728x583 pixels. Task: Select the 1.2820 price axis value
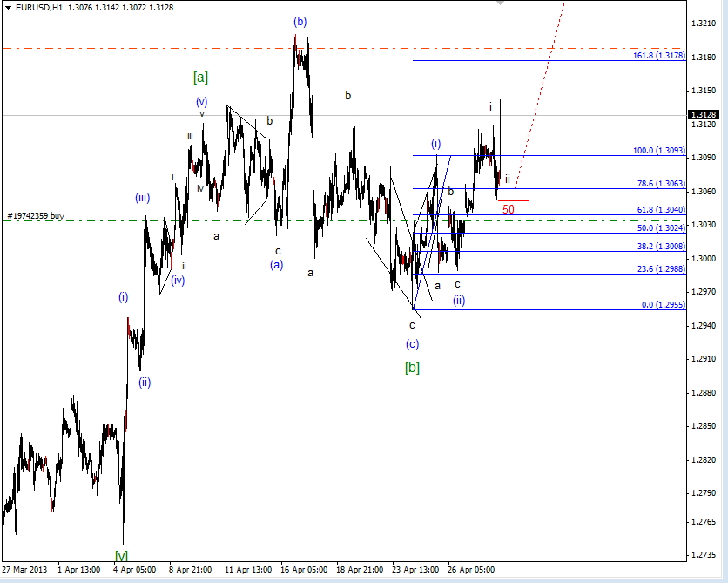704,459
